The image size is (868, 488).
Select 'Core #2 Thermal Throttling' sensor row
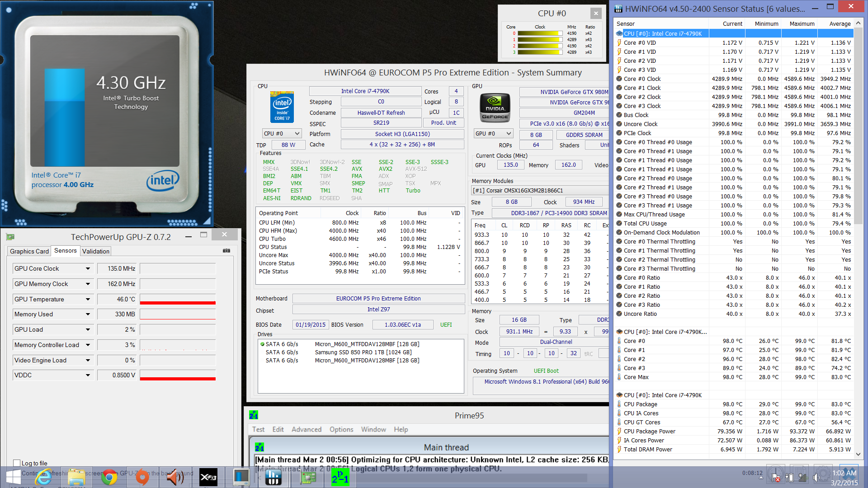click(734, 259)
